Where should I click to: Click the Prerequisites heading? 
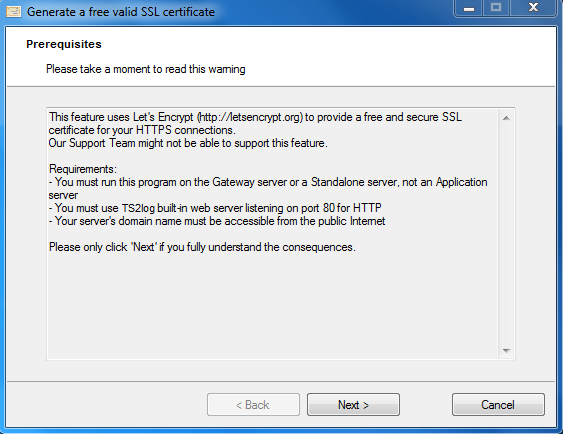[64, 44]
